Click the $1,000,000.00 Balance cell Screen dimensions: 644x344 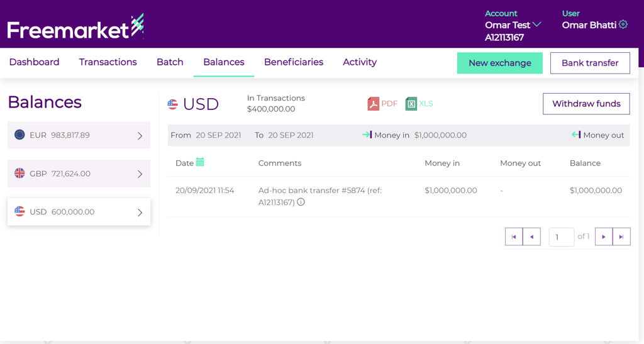coord(596,191)
